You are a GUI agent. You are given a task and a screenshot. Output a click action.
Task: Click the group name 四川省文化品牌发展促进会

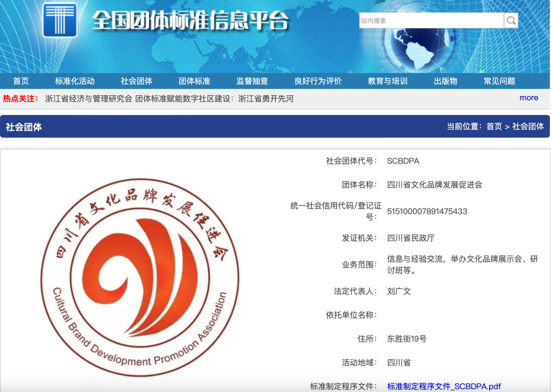point(434,185)
